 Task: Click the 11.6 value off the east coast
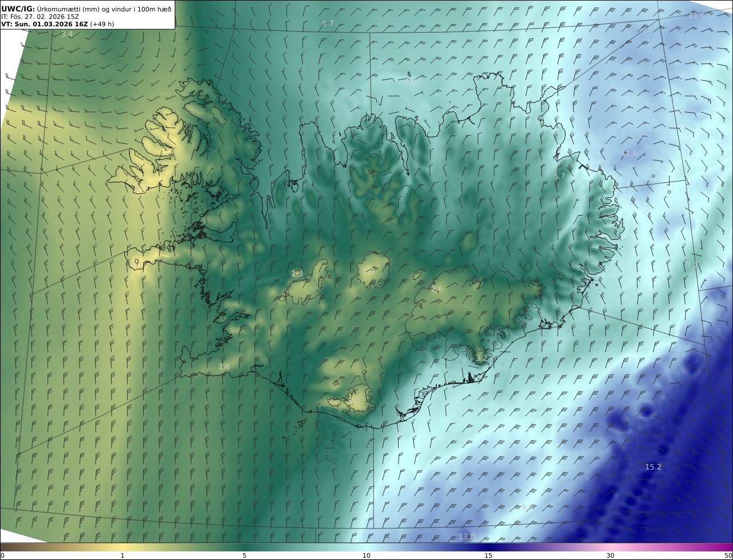click(629, 153)
